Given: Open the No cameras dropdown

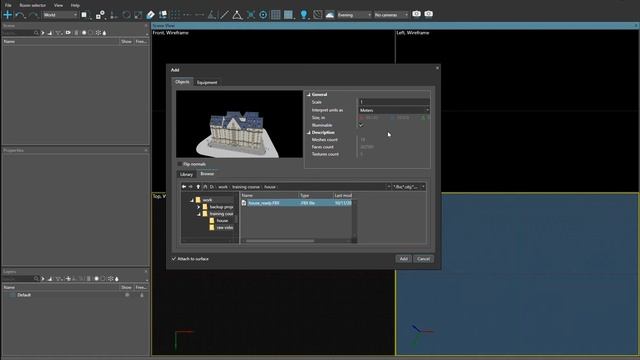Looking at the screenshot, I should [391, 15].
